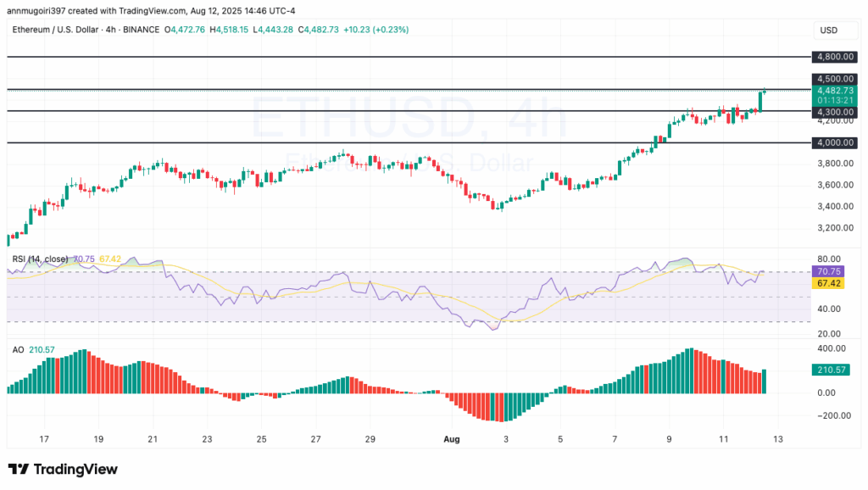
Task: Click the USD currency button
Action: coord(835,30)
